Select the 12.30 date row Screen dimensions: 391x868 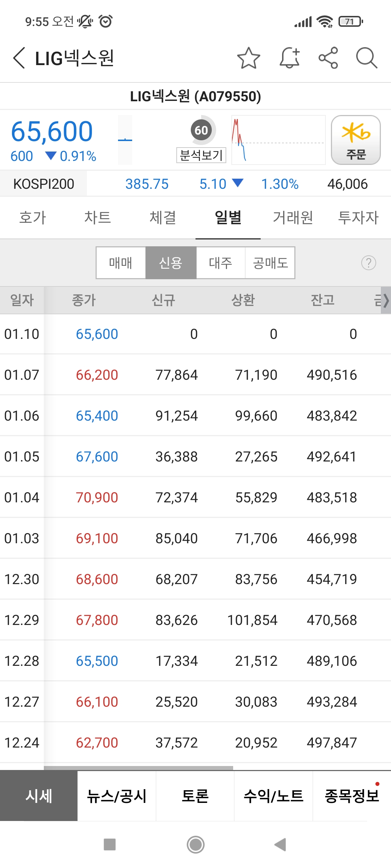pos(195,579)
